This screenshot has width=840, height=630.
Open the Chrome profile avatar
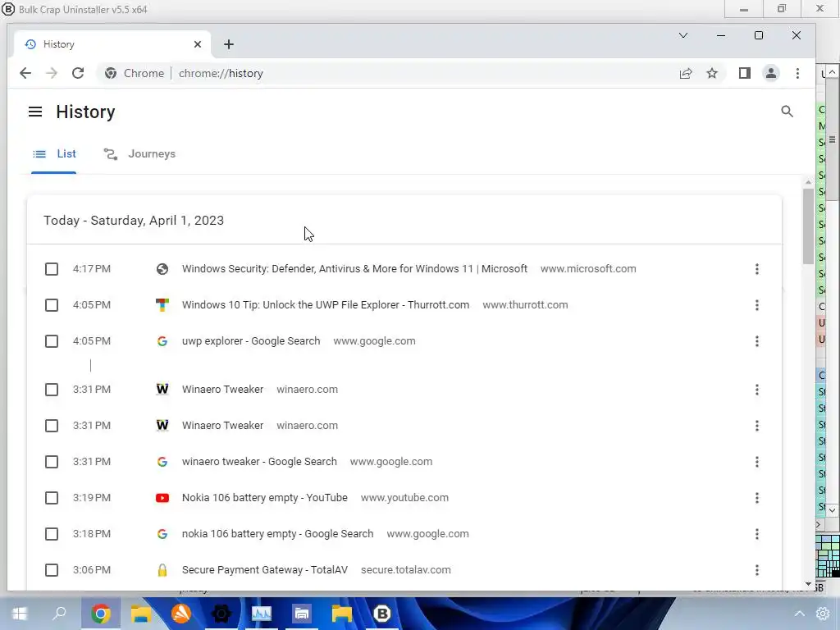point(771,73)
